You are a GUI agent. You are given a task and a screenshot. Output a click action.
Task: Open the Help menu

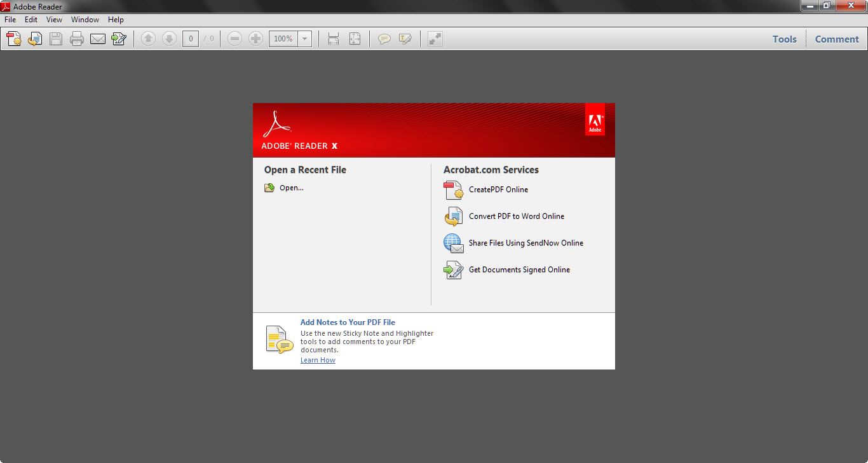[116, 20]
